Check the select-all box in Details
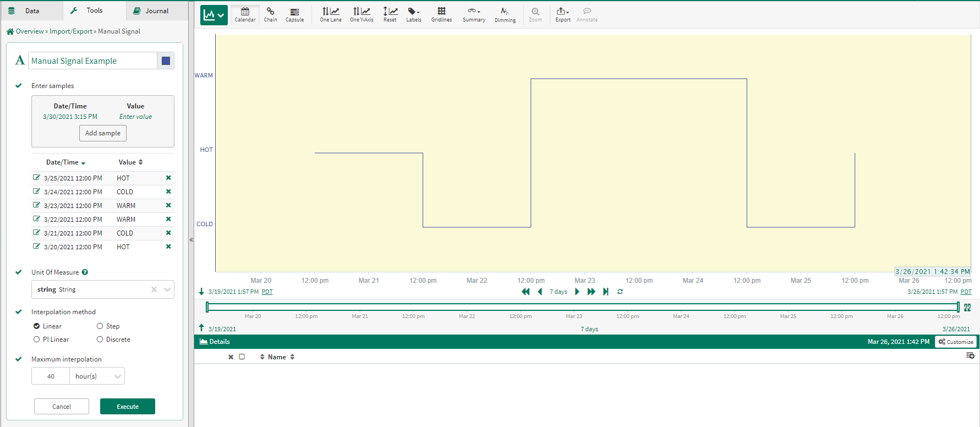The image size is (980, 427). 242,357
